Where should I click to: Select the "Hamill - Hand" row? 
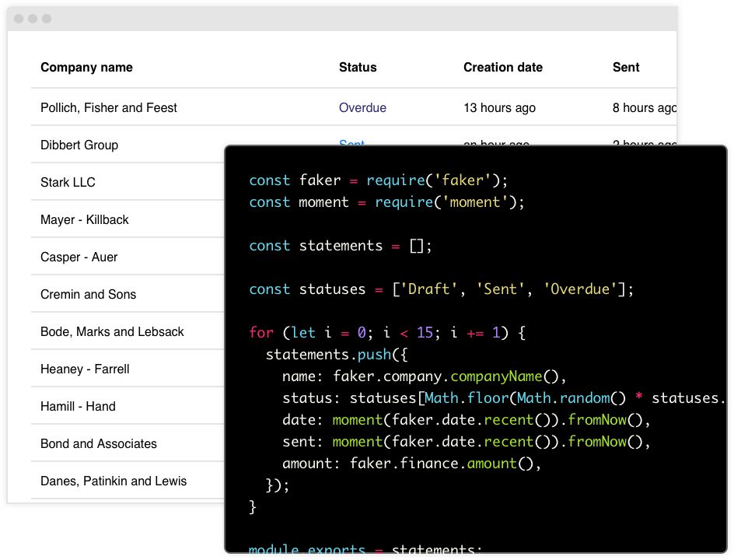pyautogui.click(x=79, y=405)
